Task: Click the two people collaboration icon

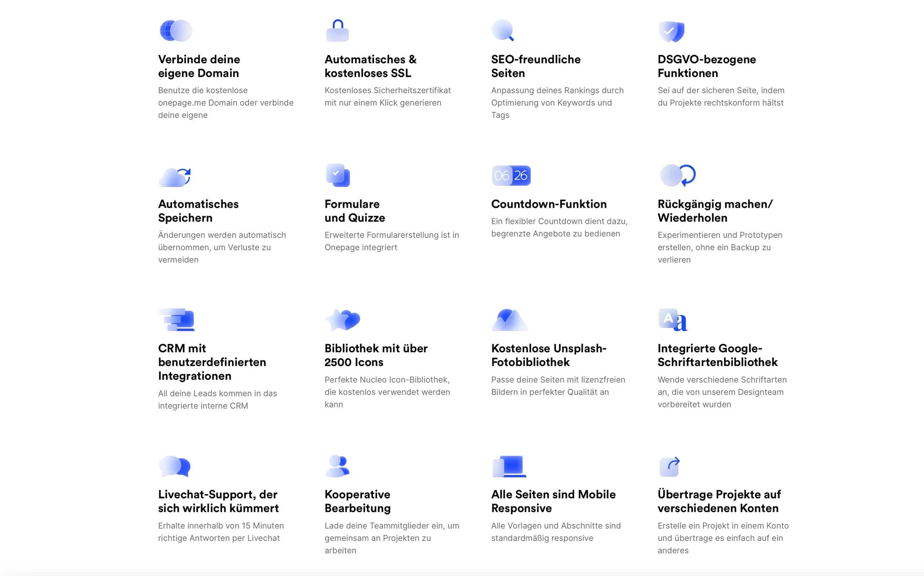Action: click(x=337, y=466)
